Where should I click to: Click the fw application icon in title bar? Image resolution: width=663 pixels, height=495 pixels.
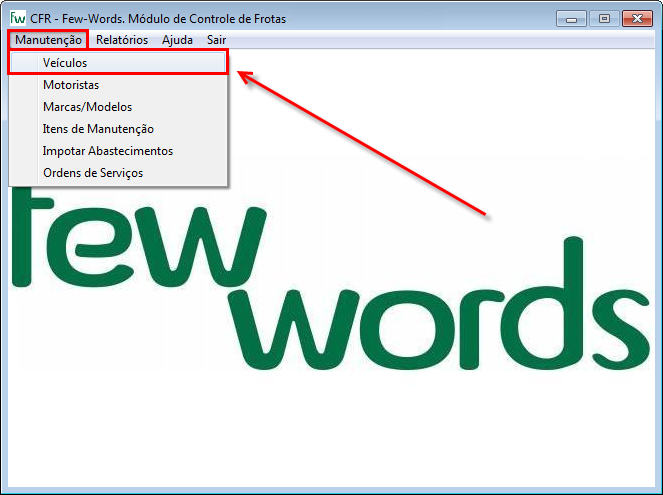[18, 18]
